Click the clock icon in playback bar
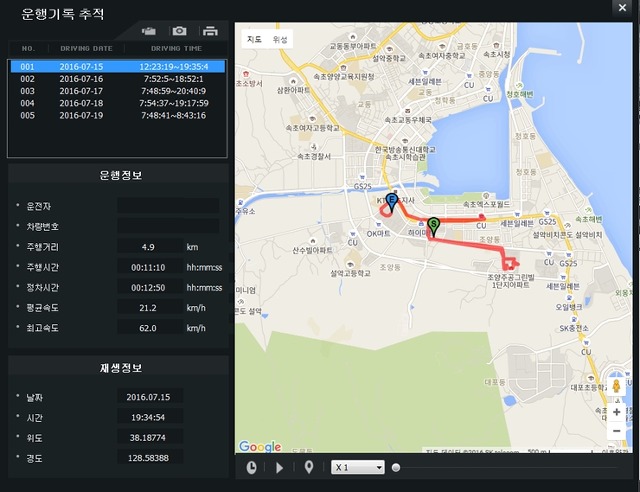 (251, 468)
